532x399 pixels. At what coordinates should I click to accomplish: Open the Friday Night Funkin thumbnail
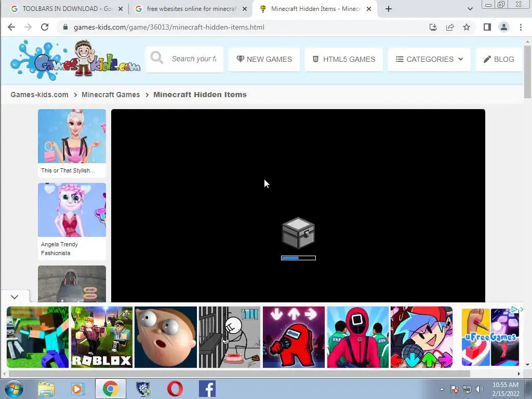pos(422,337)
